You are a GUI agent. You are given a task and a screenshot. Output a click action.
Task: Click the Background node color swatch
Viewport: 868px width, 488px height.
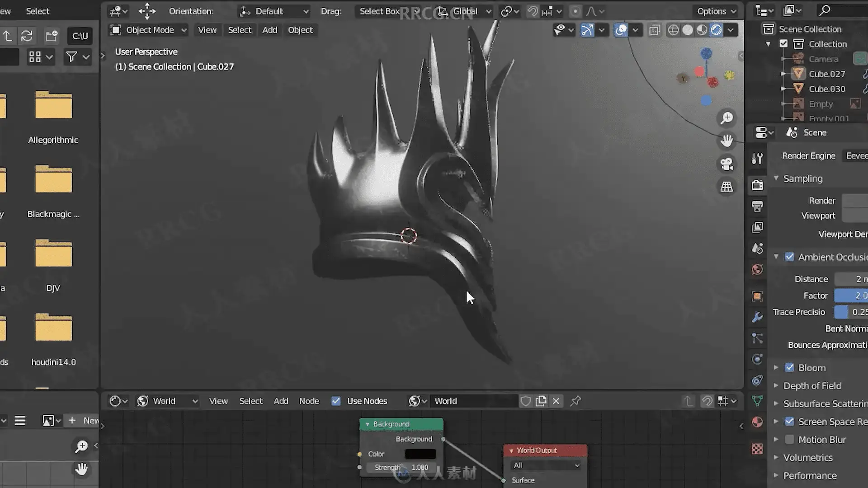pos(420,454)
